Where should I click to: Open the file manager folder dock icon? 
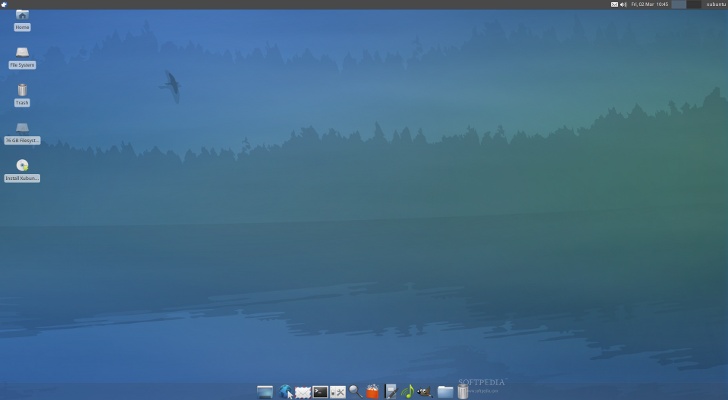[445, 392]
